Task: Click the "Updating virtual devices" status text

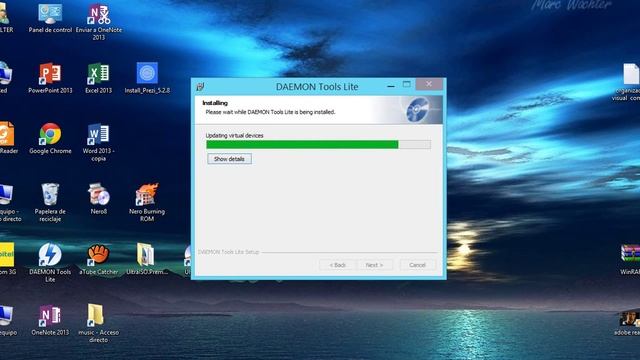Action: click(x=235, y=136)
